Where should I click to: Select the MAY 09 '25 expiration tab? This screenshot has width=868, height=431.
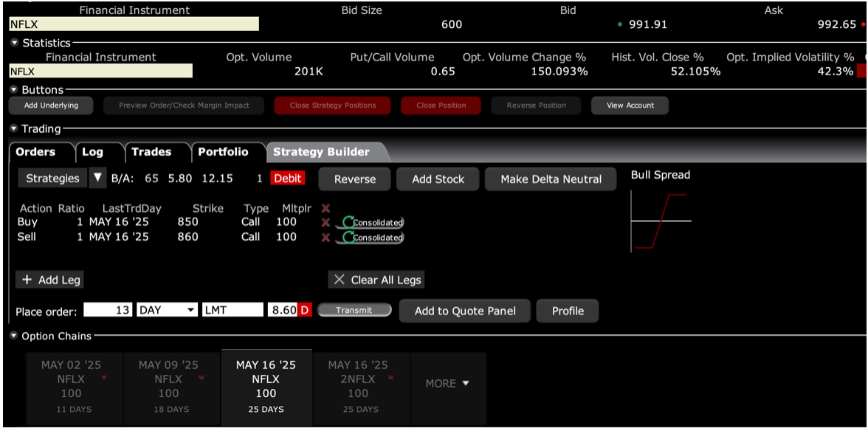click(x=168, y=386)
